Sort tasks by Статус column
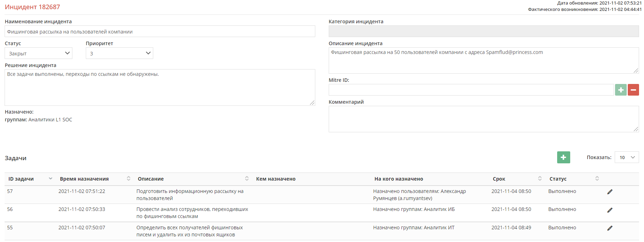This screenshot has width=644, height=242. 597,179
